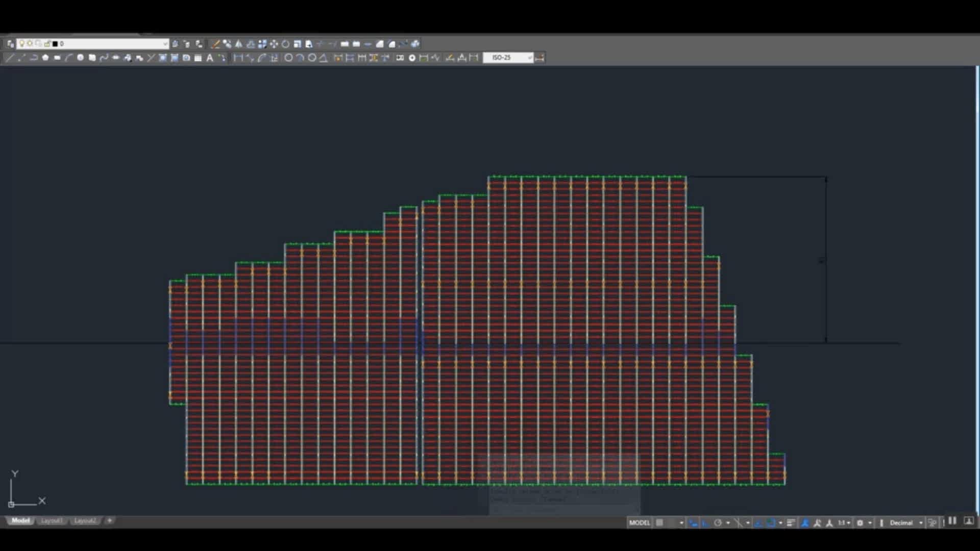Viewport: 980px width, 551px height.
Task: Click the MODEL space button
Action: [x=639, y=522]
